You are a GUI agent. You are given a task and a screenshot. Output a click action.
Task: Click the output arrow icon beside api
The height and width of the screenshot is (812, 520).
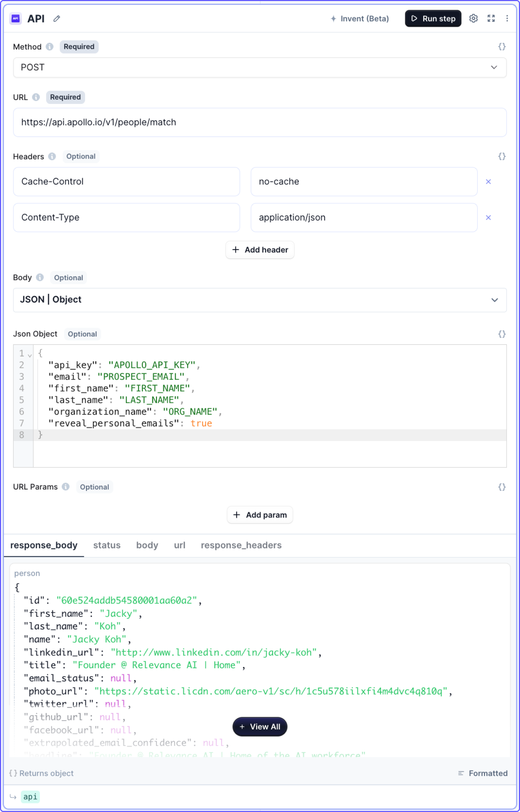click(13, 797)
